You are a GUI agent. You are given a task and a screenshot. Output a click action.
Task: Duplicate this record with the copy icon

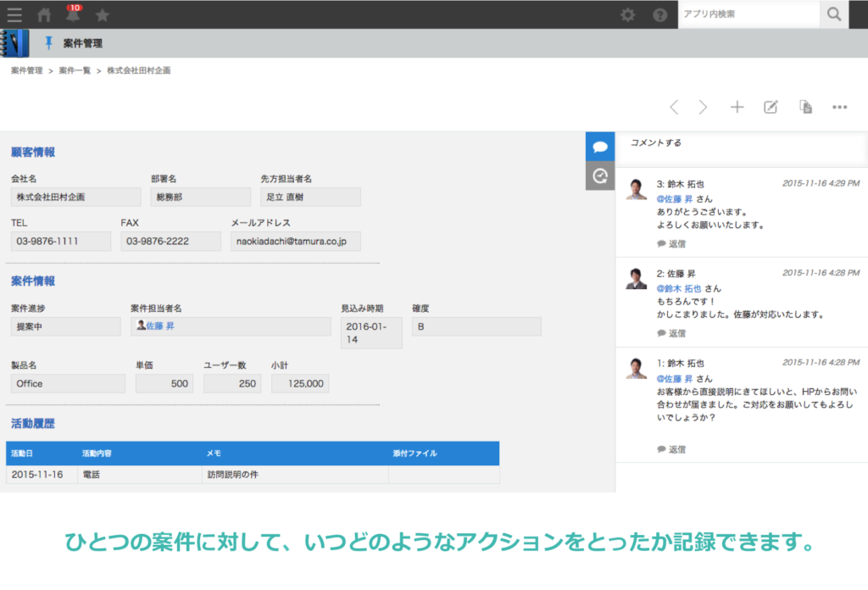805,107
